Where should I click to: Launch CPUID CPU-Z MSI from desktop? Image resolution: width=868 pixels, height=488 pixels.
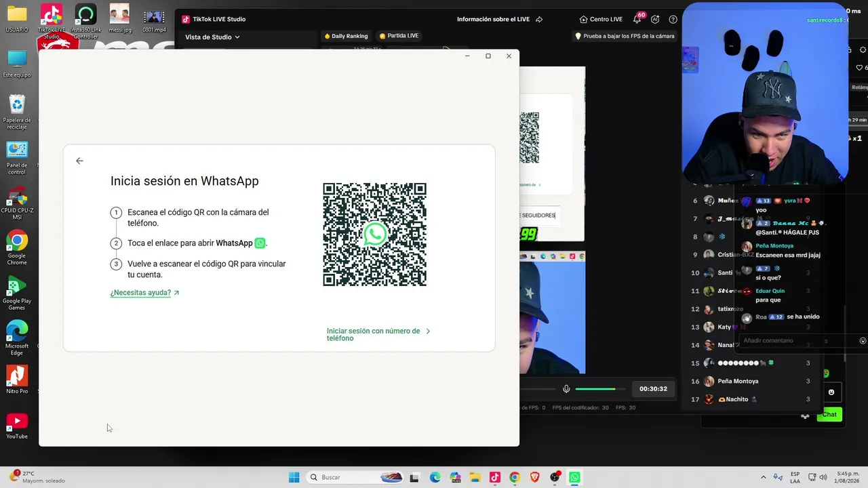pyautogui.click(x=17, y=203)
